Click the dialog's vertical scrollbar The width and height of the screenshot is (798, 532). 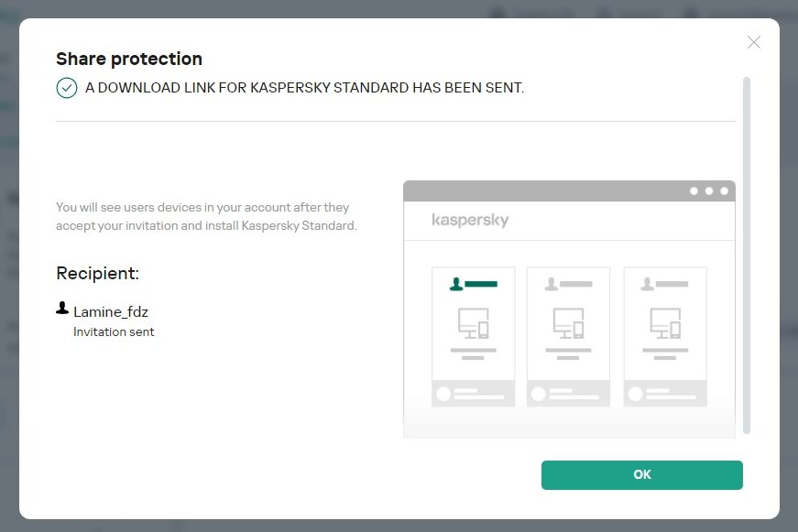coord(747,255)
